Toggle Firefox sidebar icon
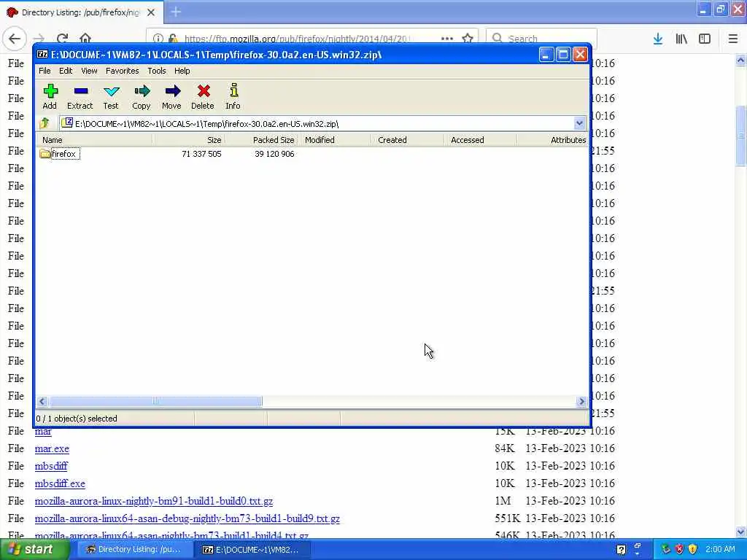The width and height of the screenshot is (747, 560). coord(705,39)
